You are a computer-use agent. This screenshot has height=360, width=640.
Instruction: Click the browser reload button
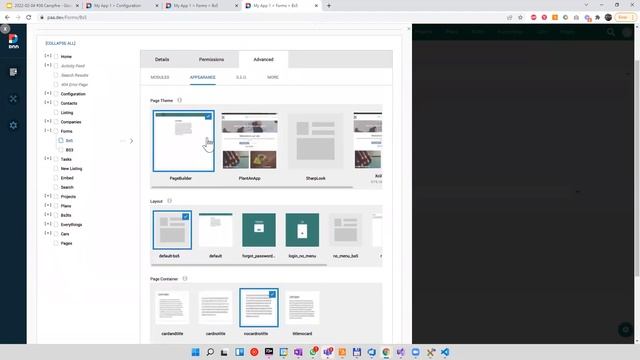point(29,18)
